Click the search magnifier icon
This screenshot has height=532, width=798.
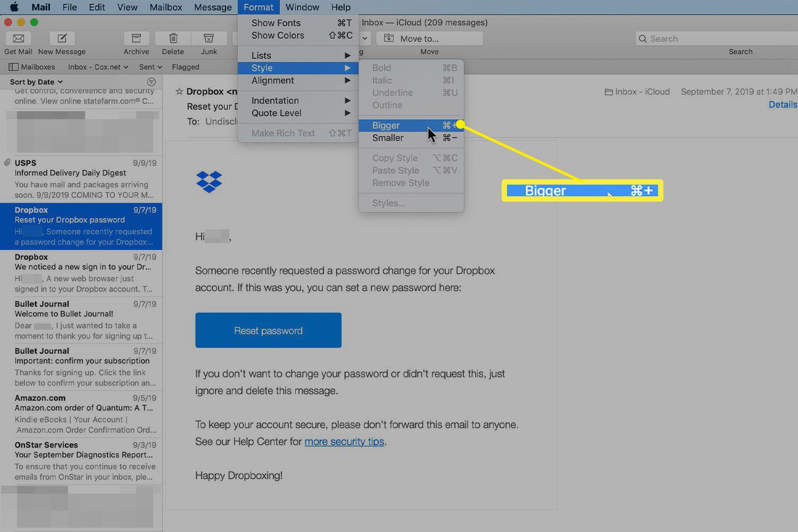pos(643,39)
